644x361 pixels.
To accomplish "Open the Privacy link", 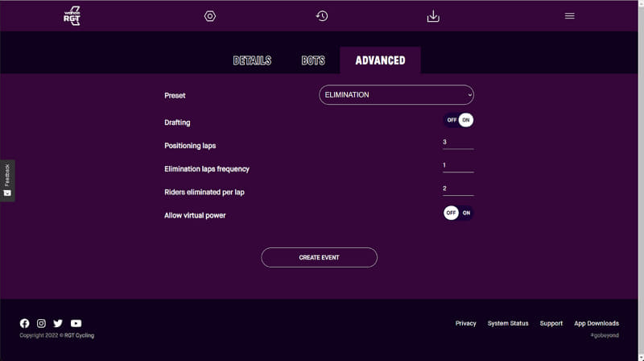I will point(465,323).
